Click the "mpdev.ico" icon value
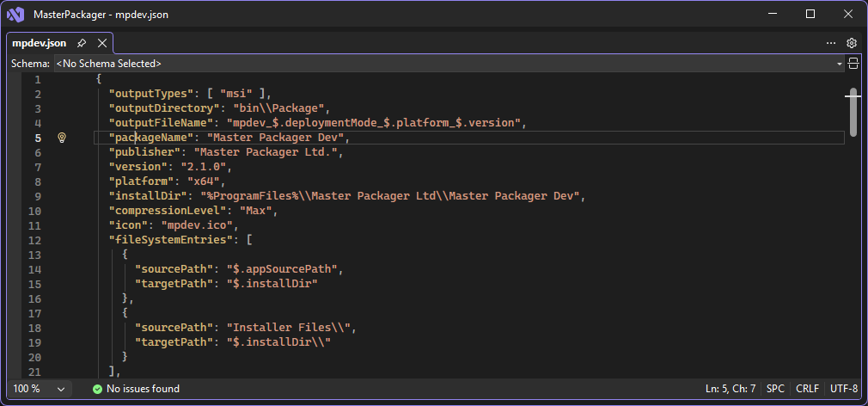Image resolution: width=868 pixels, height=406 pixels. coord(197,225)
